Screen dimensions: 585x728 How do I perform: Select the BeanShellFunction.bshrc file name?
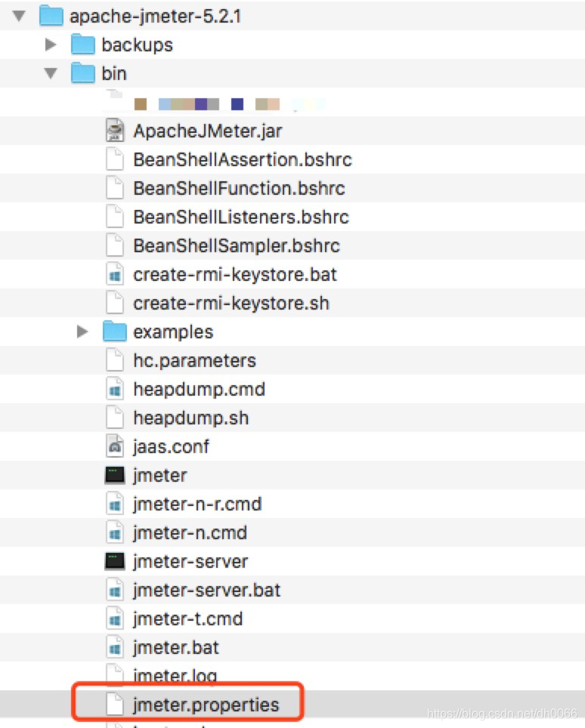pyautogui.click(x=239, y=189)
